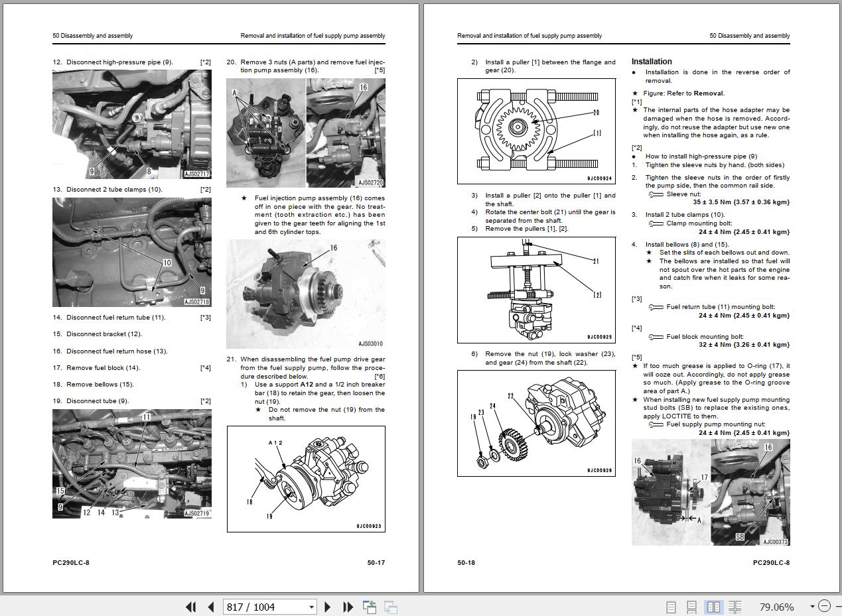
Task: Open the zoom level dropdown arrow
Action: 811,607
